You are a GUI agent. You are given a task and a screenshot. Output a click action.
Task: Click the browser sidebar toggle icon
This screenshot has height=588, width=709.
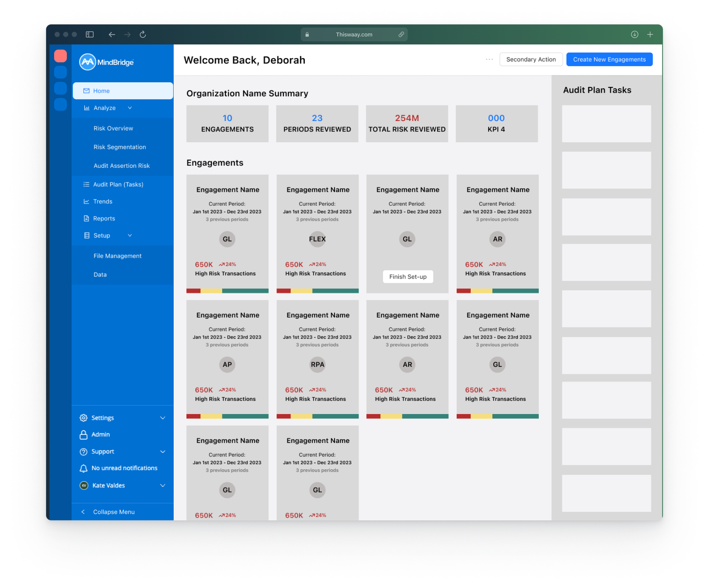90,34
